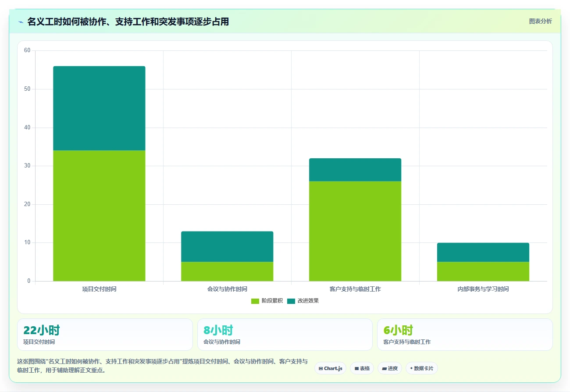Image resolution: width=570 pixels, height=392 pixels.
Task: Click the teal segment of the 客户支持与临时工作 bar
Action: click(x=355, y=170)
